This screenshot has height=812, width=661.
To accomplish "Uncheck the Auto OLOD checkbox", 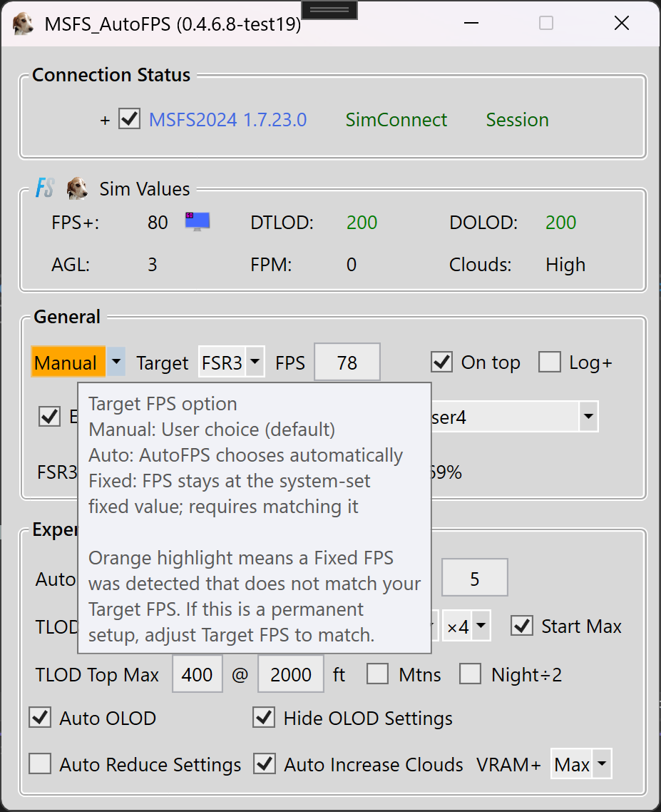I will [x=40, y=717].
